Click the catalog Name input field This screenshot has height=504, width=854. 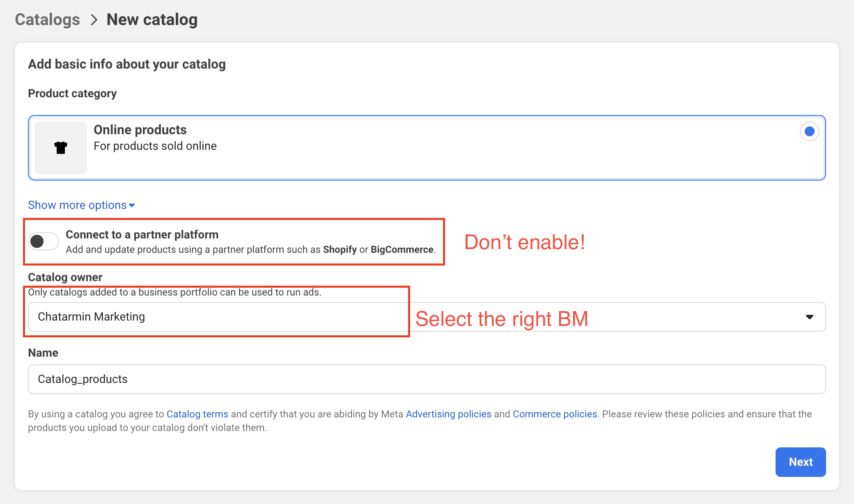click(426, 379)
